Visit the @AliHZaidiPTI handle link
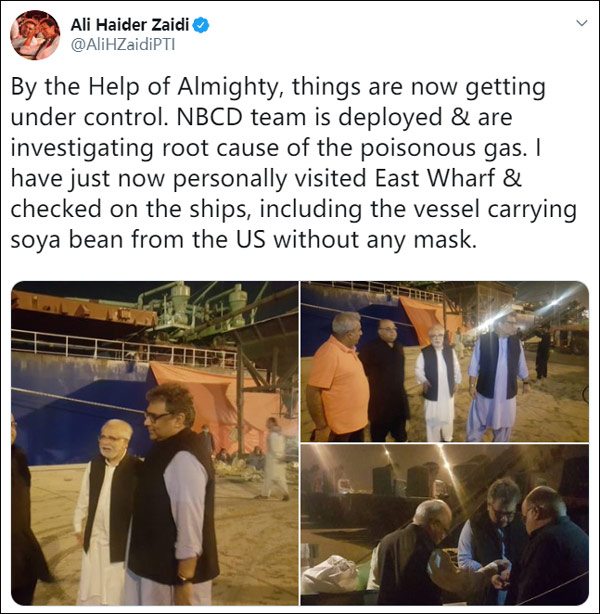The image size is (600, 614). tap(123, 45)
